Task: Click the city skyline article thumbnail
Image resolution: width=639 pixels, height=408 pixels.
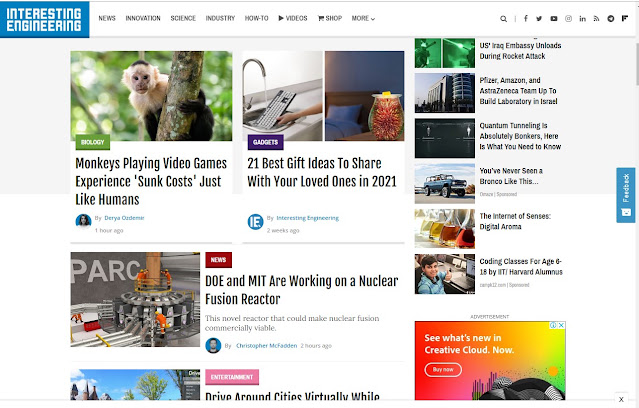Action: 135,385
